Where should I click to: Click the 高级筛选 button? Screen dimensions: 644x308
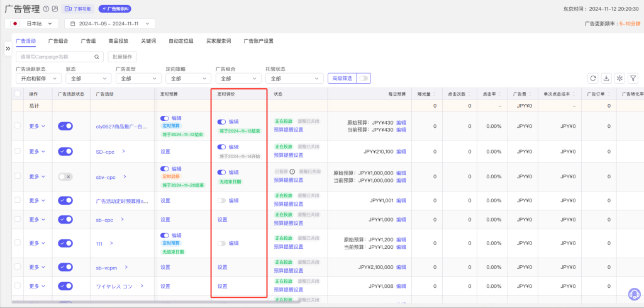point(342,78)
